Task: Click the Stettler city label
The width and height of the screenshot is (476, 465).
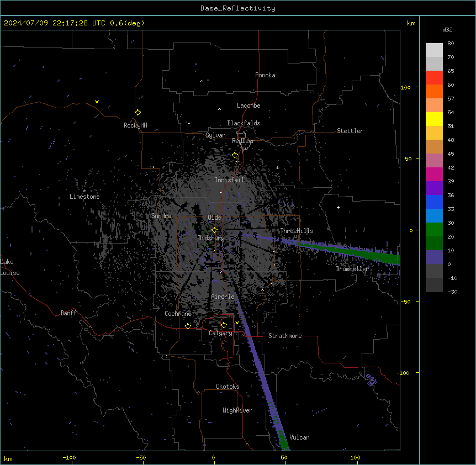Action: click(350, 131)
